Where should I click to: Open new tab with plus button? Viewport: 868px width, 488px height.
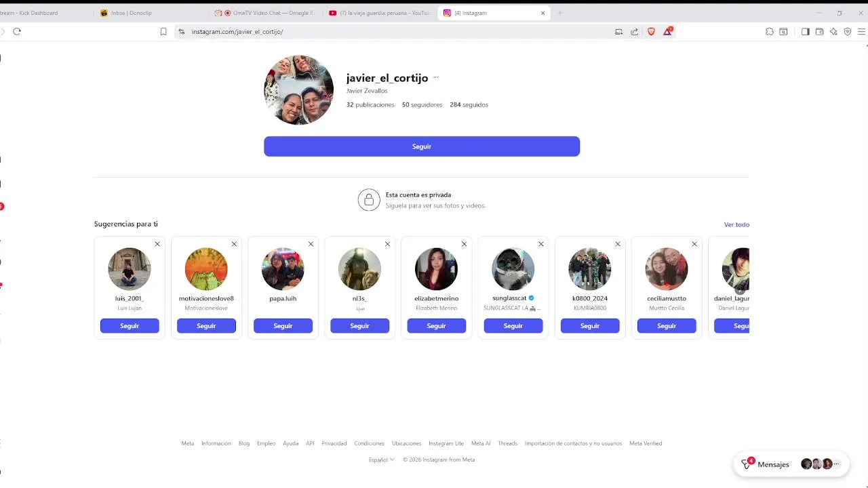point(560,13)
